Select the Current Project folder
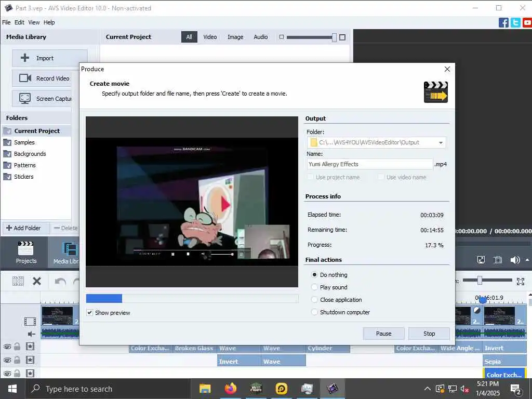 36,131
